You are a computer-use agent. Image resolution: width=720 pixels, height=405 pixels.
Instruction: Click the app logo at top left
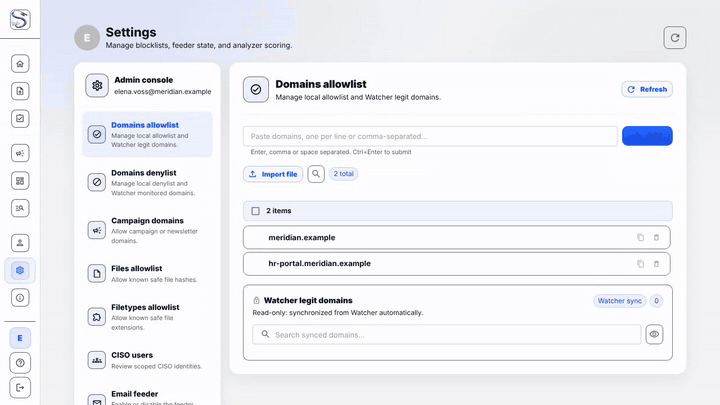coord(20,19)
